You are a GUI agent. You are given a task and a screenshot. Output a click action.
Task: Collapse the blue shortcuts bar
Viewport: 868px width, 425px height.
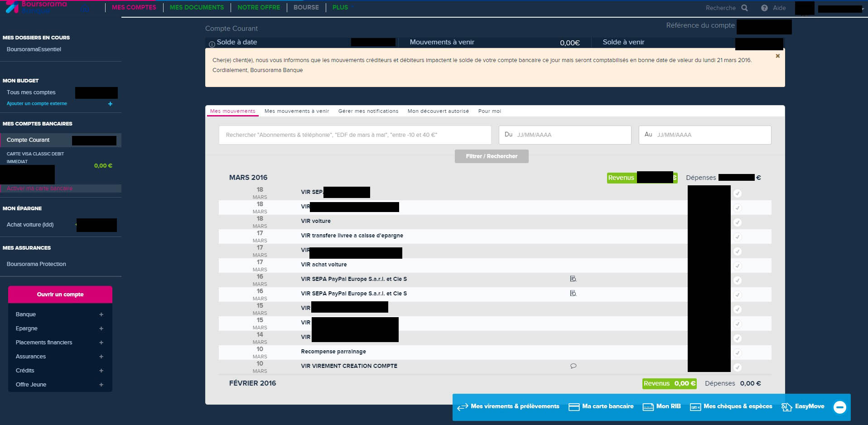pyautogui.click(x=839, y=407)
